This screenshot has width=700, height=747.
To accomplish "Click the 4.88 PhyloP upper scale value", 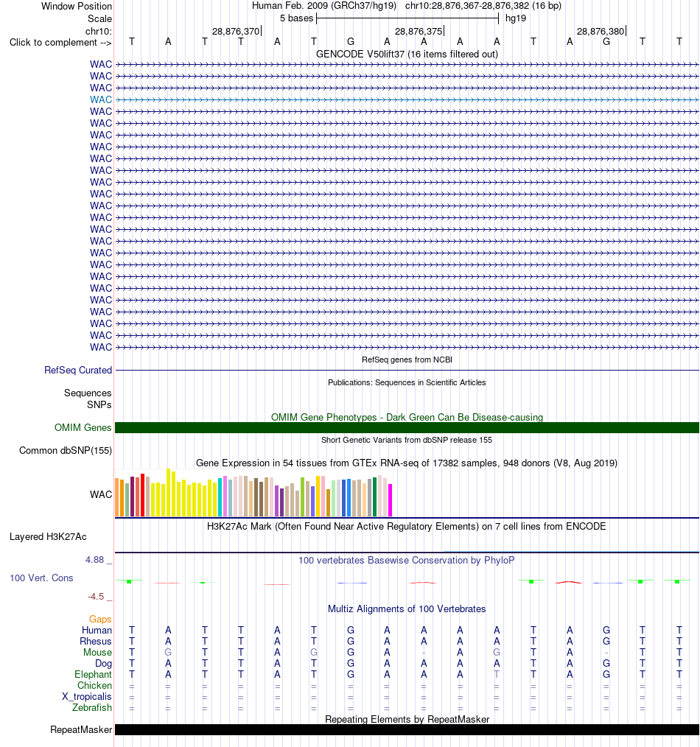I will (95, 560).
